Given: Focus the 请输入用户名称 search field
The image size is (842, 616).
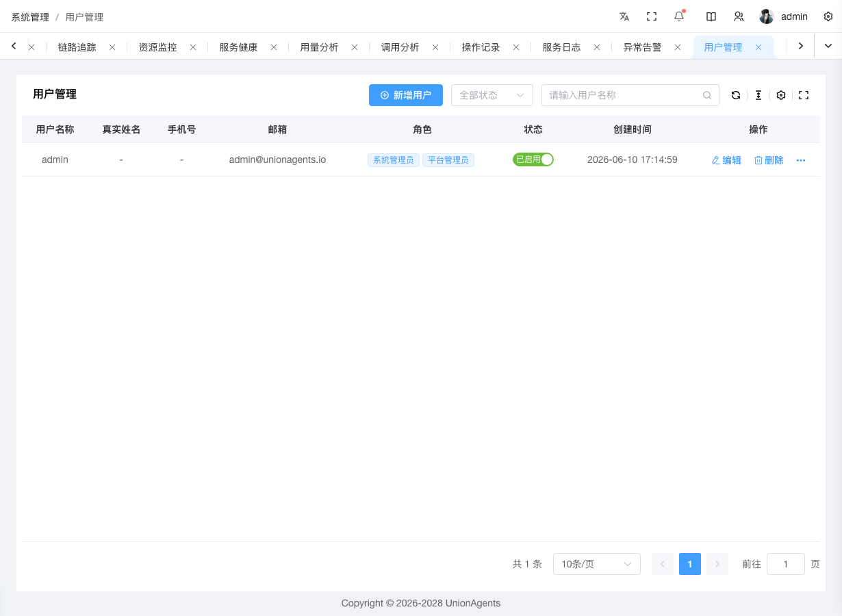Looking at the screenshot, I should [630, 95].
